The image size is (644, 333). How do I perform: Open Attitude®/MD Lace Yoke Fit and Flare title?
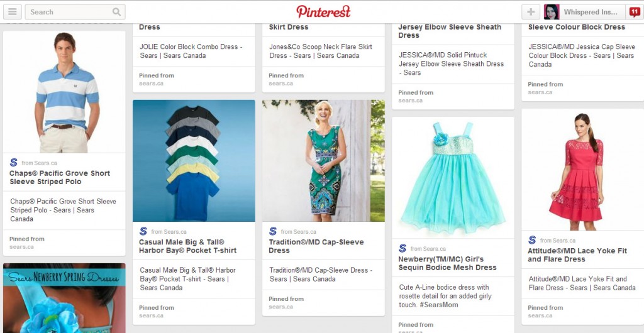click(x=577, y=254)
